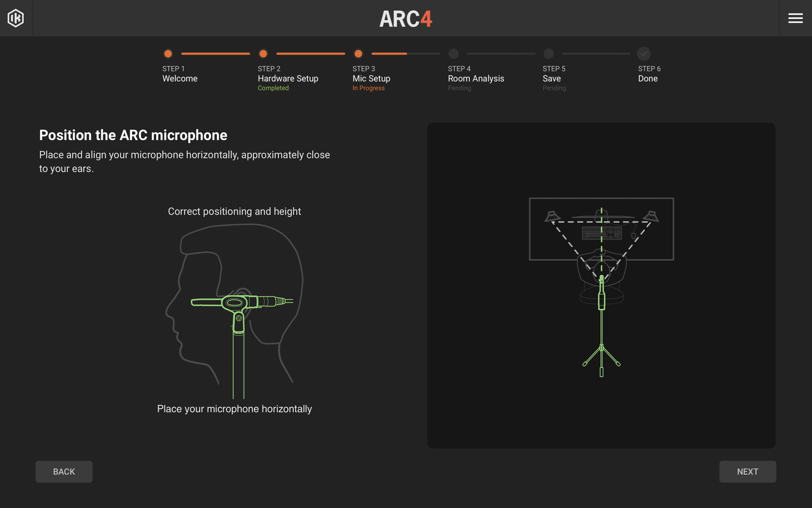812x508 pixels.
Task: Select the Mic Setup step label
Action: (x=371, y=78)
